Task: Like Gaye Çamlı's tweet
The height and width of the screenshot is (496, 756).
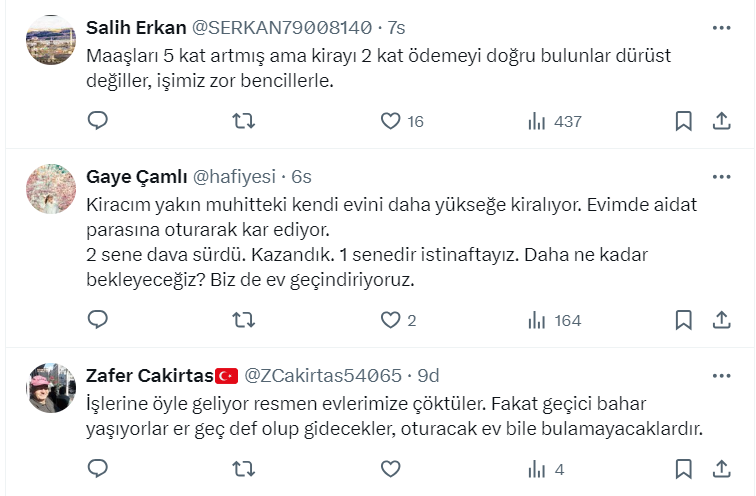Action: (391, 320)
